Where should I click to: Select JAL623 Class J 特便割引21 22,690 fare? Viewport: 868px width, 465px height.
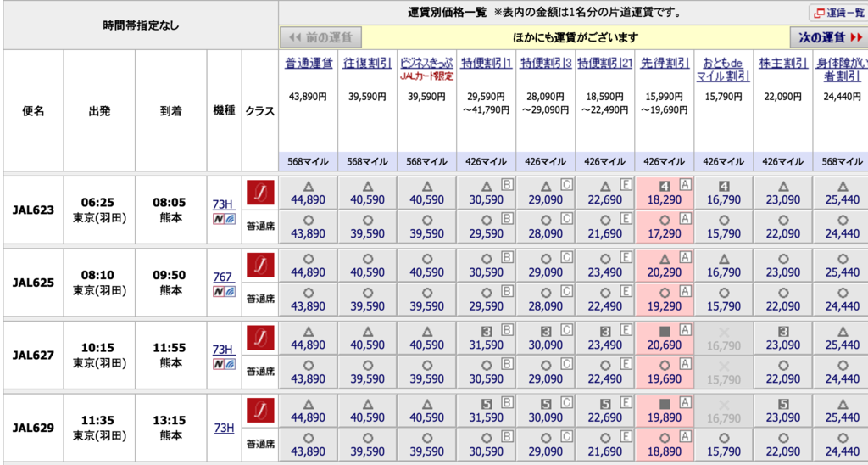click(x=605, y=193)
